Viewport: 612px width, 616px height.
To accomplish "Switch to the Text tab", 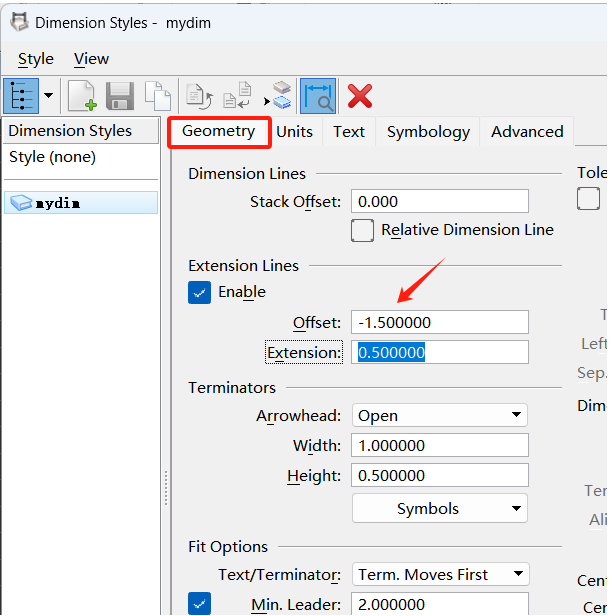I will point(349,132).
